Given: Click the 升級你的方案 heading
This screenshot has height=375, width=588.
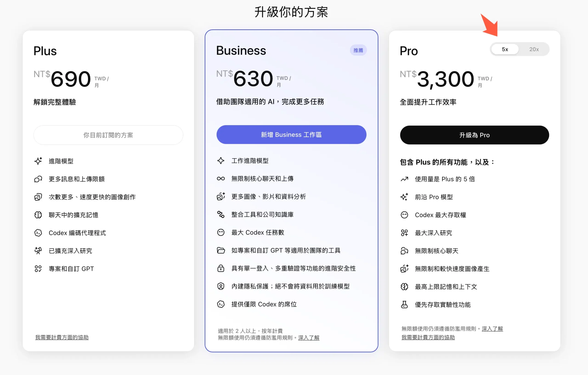Looking at the screenshot, I should [291, 12].
